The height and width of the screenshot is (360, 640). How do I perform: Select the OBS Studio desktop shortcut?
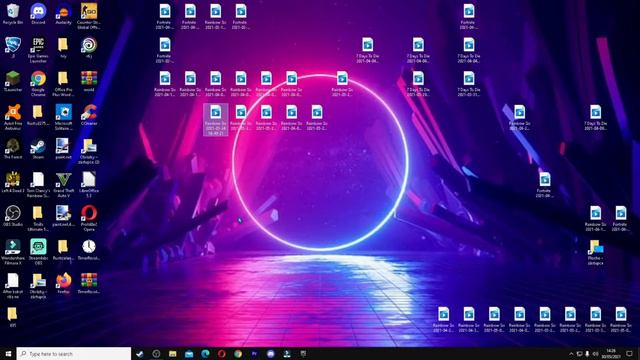point(13,216)
